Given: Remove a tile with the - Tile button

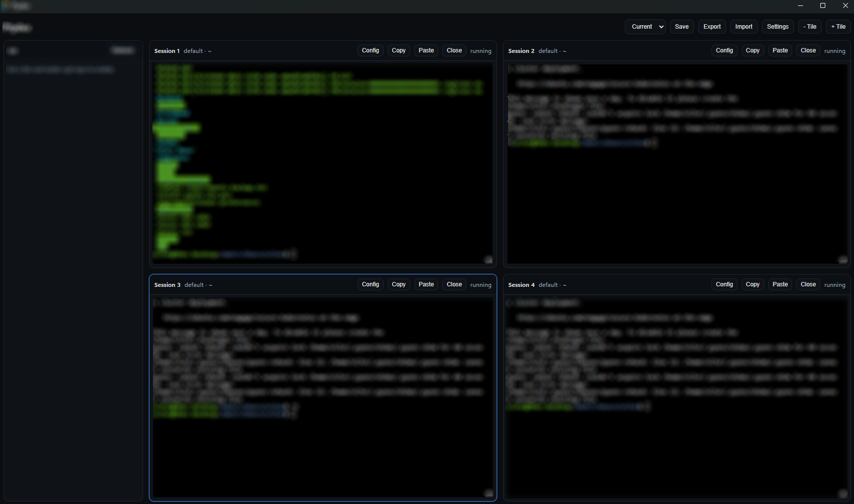Looking at the screenshot, I should pos(810,27).
